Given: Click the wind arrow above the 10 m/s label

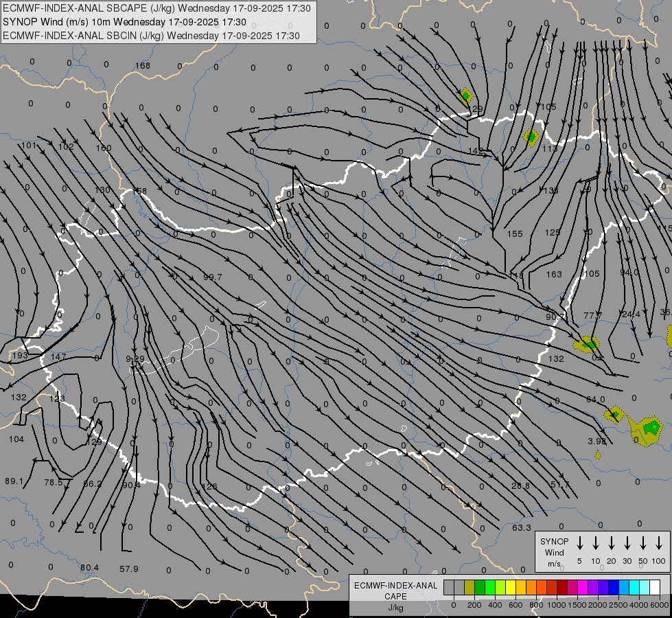Looking at the screenshot, I should pos(595,543).
